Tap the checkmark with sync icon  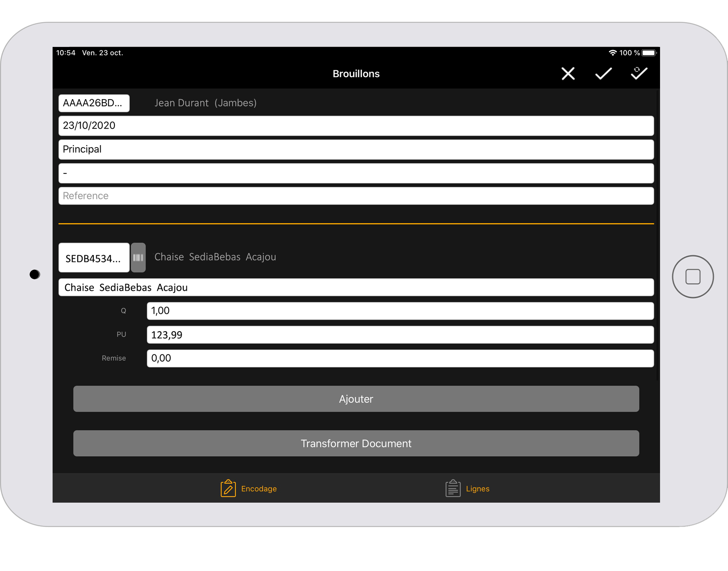639,73
